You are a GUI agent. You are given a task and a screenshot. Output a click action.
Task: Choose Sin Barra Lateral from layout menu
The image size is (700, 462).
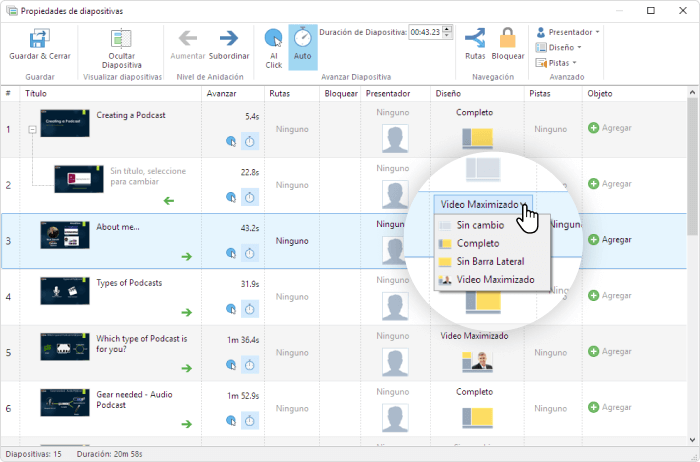[x=491, y=261]
